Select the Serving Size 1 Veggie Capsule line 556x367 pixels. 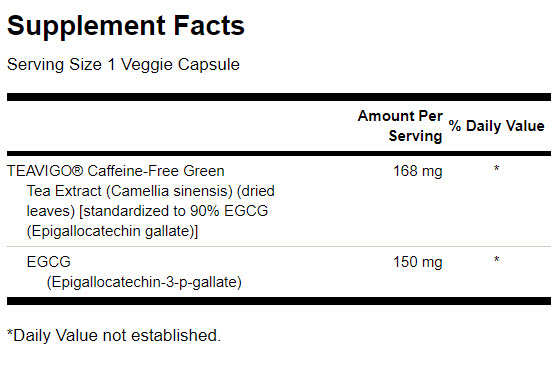(123, 65)
